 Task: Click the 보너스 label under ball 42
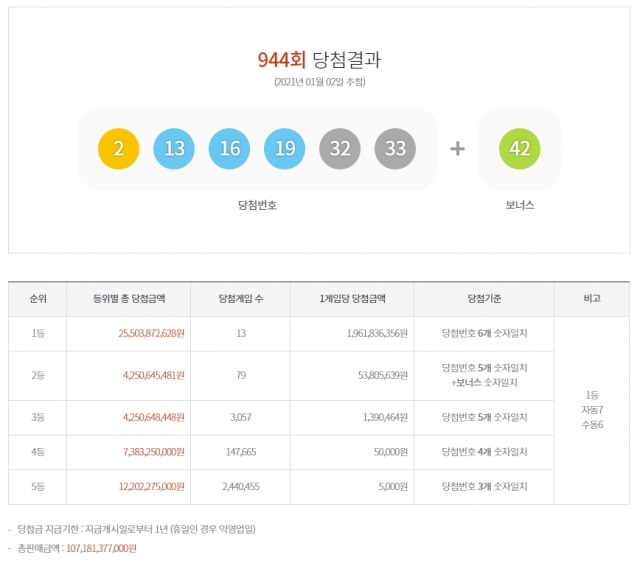pos(520,205)
